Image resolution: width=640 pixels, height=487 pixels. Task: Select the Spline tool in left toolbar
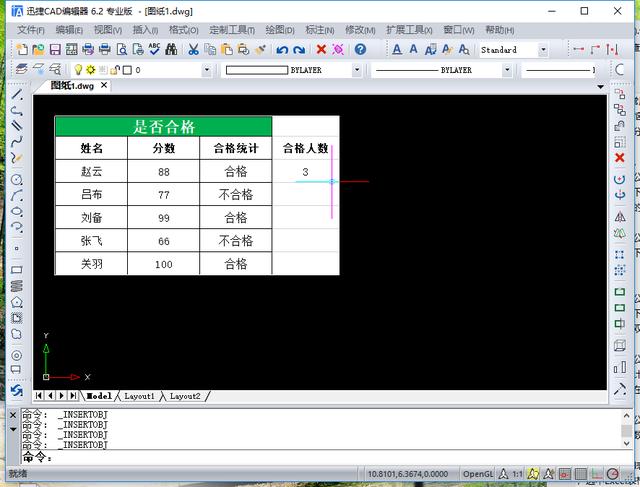click(x=17, y=142)
